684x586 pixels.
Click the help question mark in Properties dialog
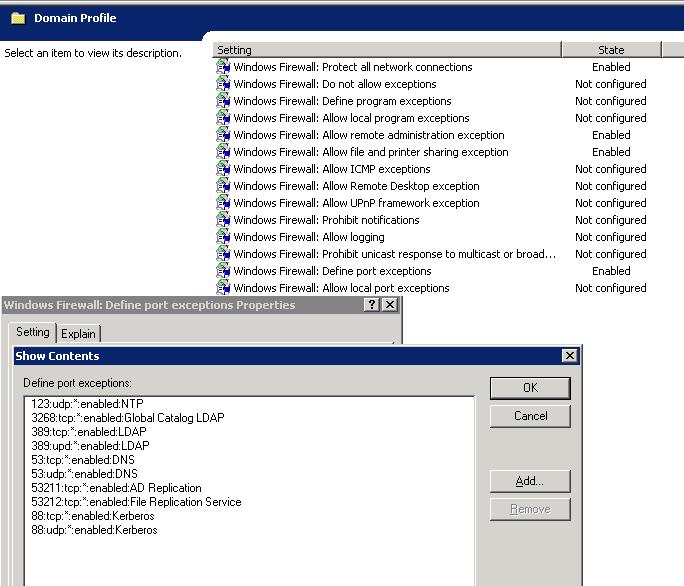coord(372,305)
